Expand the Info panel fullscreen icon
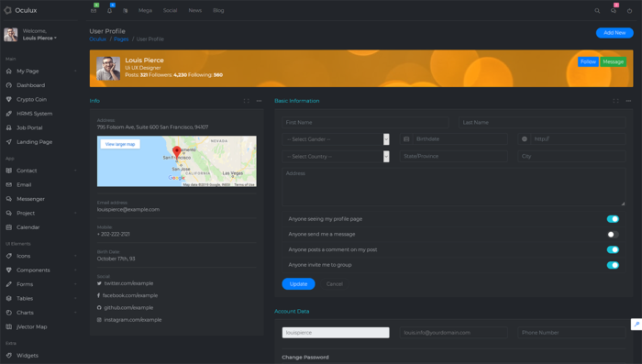The width and height of the screenshot is (642, 364). [246, 101]
